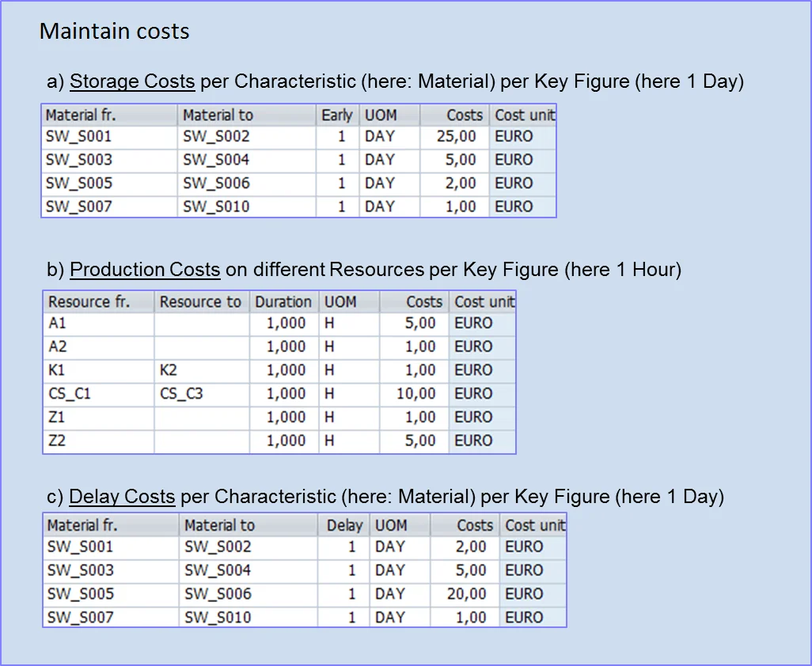Select DAY unit in storage row SW_S001
The image size is (812, 666).
point(390,137)
